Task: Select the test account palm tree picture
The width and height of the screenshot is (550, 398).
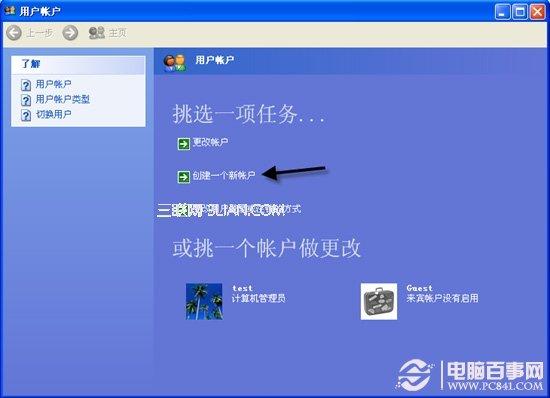Action: (204, 301)
